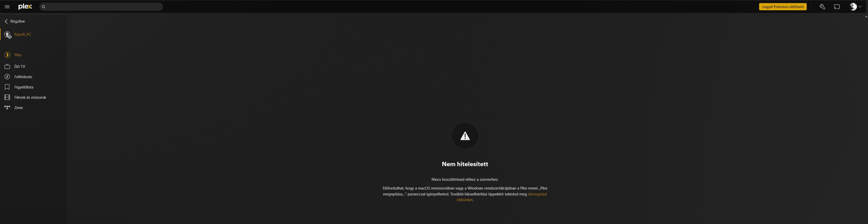
Task: Click the scrollbar up arrow
Action: 866,17
